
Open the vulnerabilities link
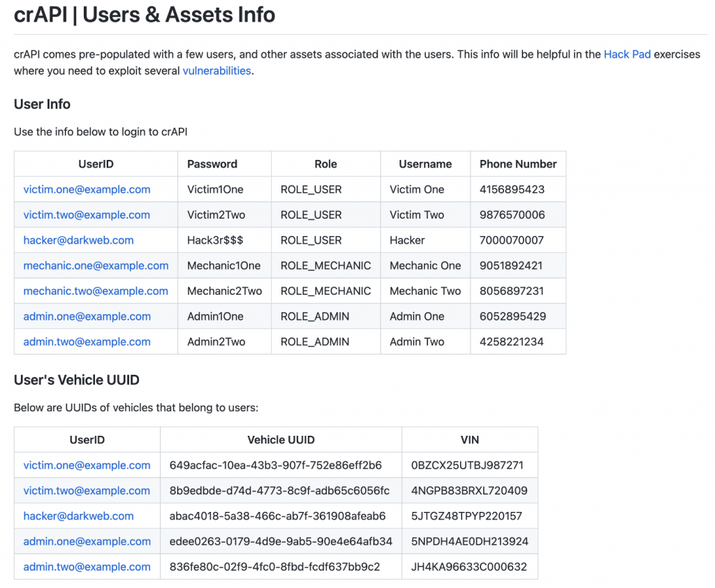pos(216,71)
